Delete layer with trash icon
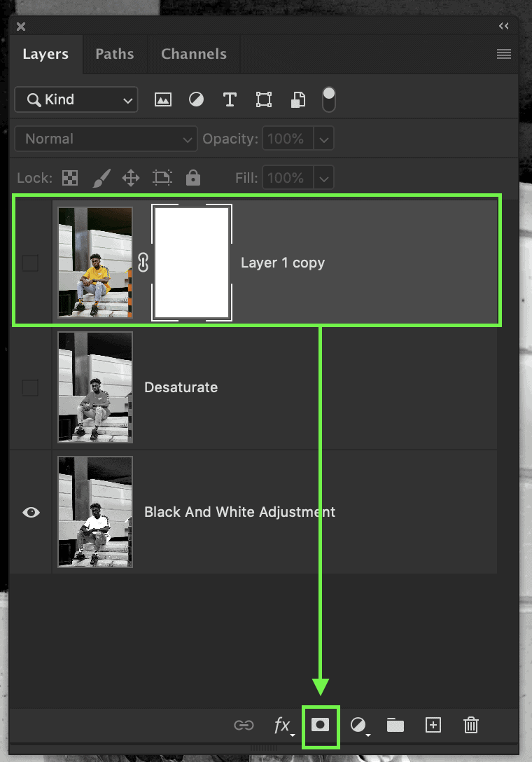532x762 pixels. 471,725
